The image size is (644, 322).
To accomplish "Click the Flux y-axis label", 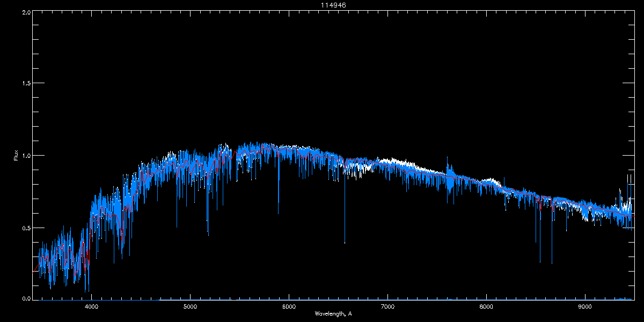I will pos(16,155).
